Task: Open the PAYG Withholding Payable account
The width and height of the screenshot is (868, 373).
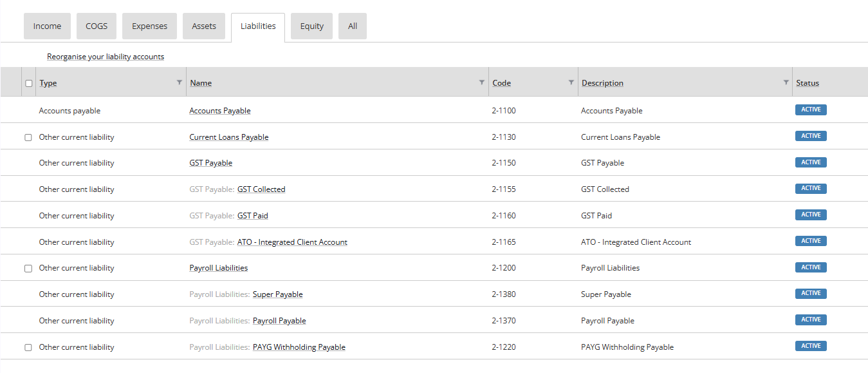Action: (x=299, y=347)
